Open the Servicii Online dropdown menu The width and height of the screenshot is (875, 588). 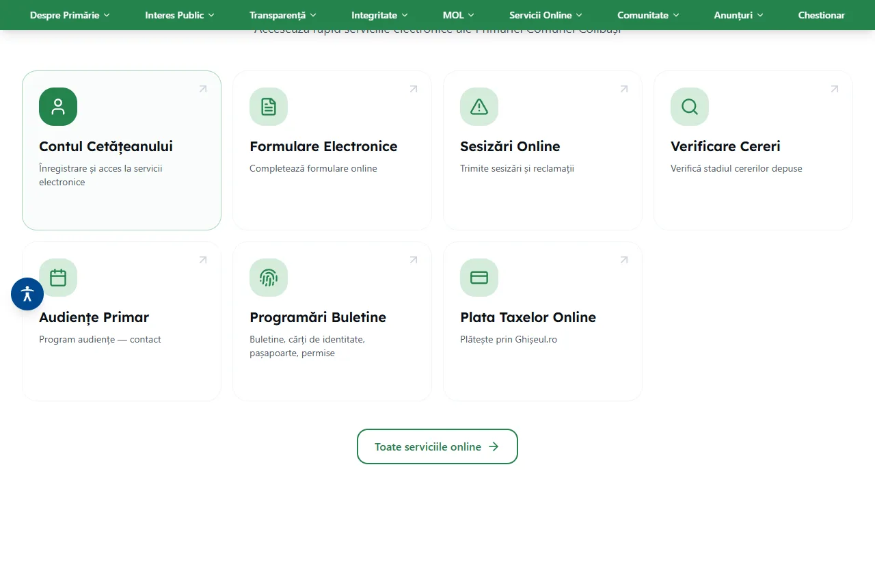click(546, 15)
